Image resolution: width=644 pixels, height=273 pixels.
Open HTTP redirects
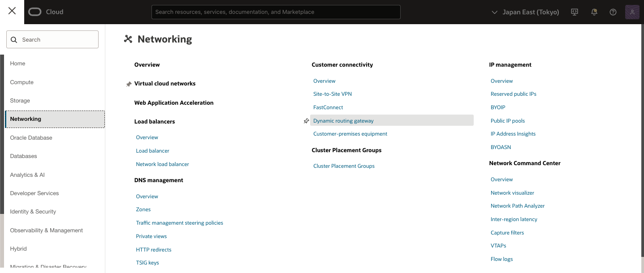click(x=154, y=250)
